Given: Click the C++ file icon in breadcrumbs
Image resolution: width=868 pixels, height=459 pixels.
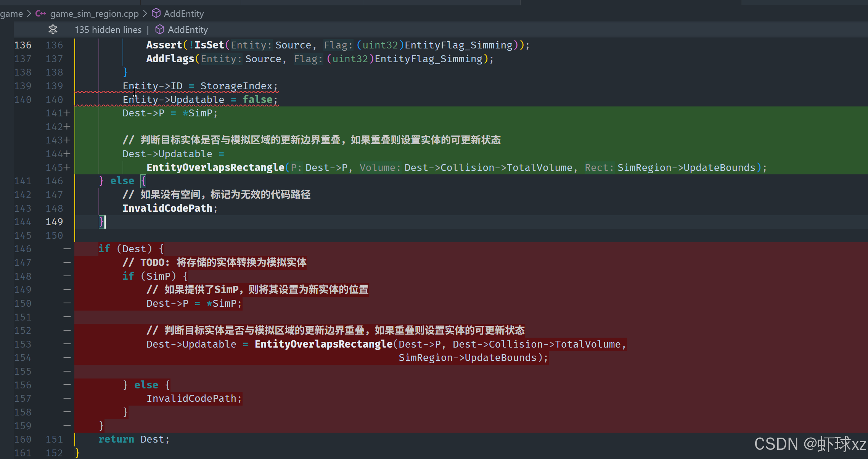Looking at the screenshot, I should click(x=40, y=14).
